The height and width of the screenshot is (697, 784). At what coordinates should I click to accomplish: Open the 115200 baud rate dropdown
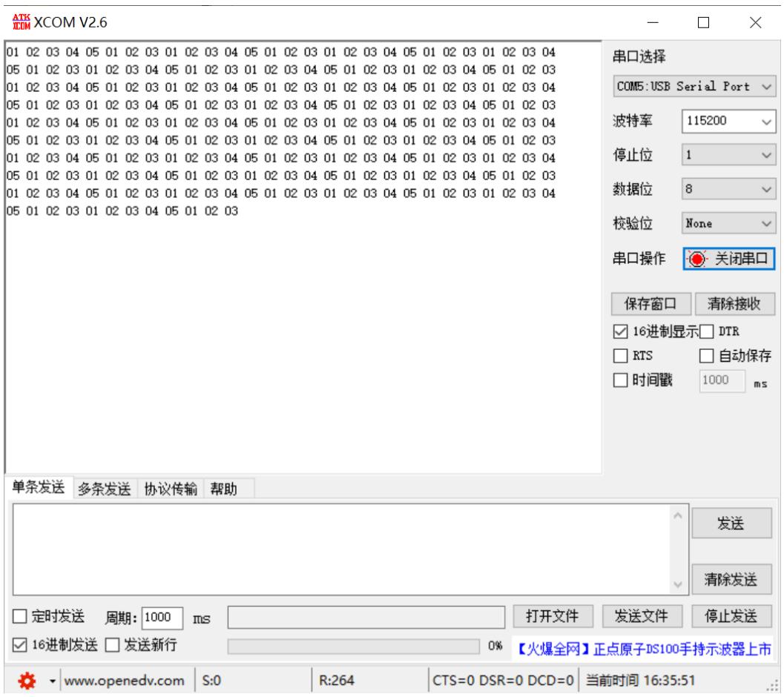pyautogui.click(x=728, y=121)
